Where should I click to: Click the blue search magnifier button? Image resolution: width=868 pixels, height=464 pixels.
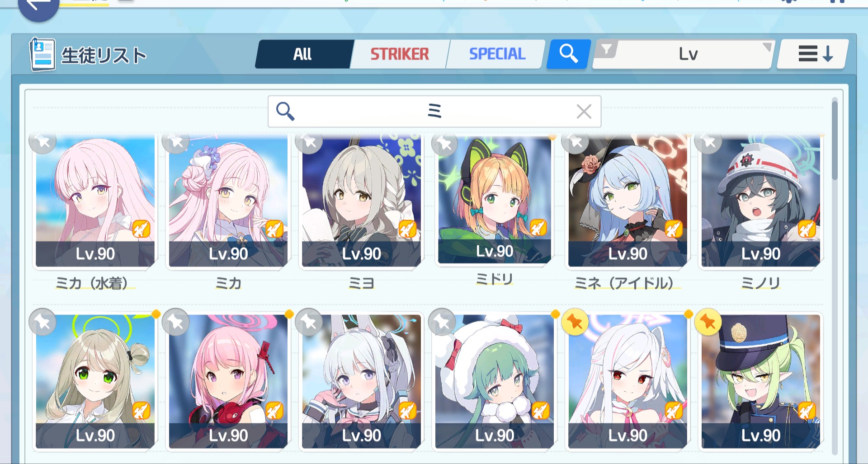point(568,54)
